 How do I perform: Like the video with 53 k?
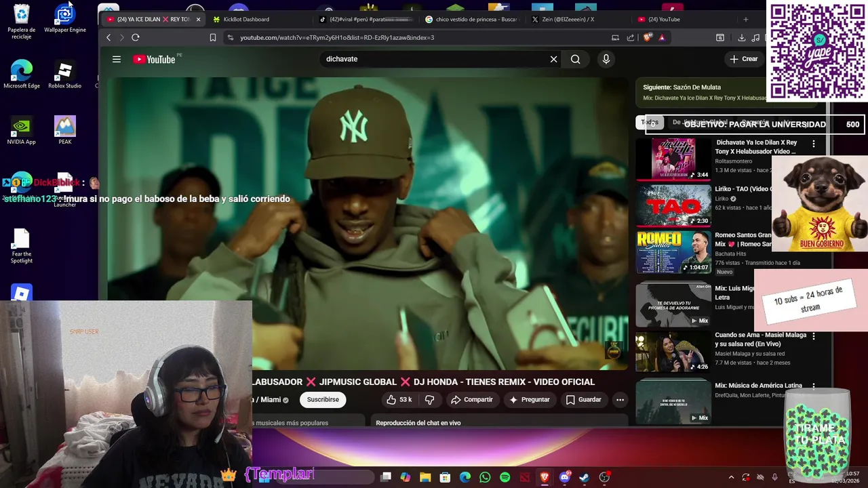coord(399,400)
